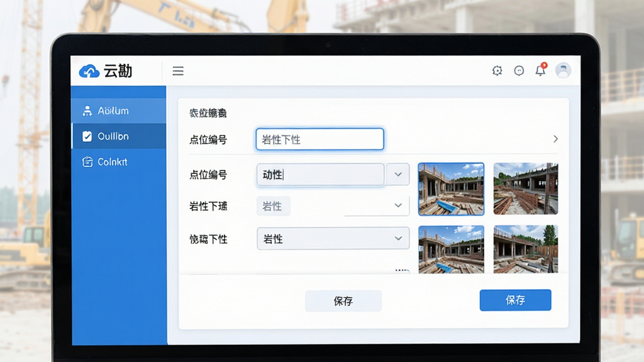644x362 pixels.
Task: Open the last bordered 岩性 dropdown
Action: click(333, 238)
